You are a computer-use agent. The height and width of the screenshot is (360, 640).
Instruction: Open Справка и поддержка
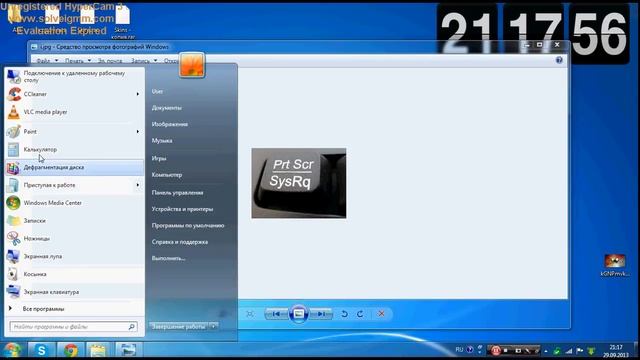(x=180, y=242)
